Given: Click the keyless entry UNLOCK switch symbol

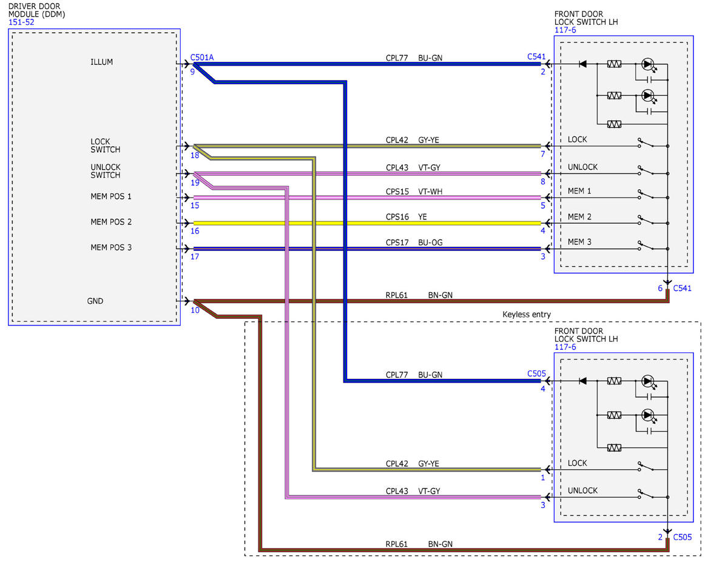Looking at the screenshot, I should (646, 495).
